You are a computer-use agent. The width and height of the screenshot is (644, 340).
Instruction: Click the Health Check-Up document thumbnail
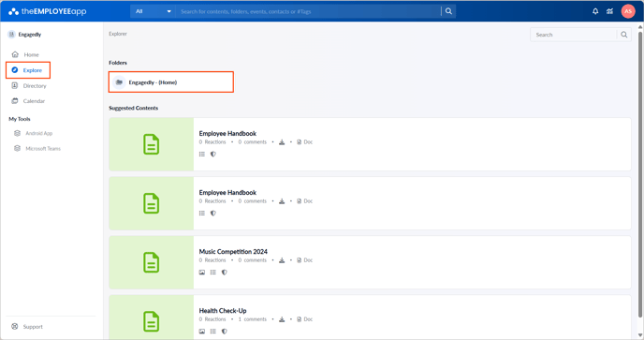coord(151,318)
